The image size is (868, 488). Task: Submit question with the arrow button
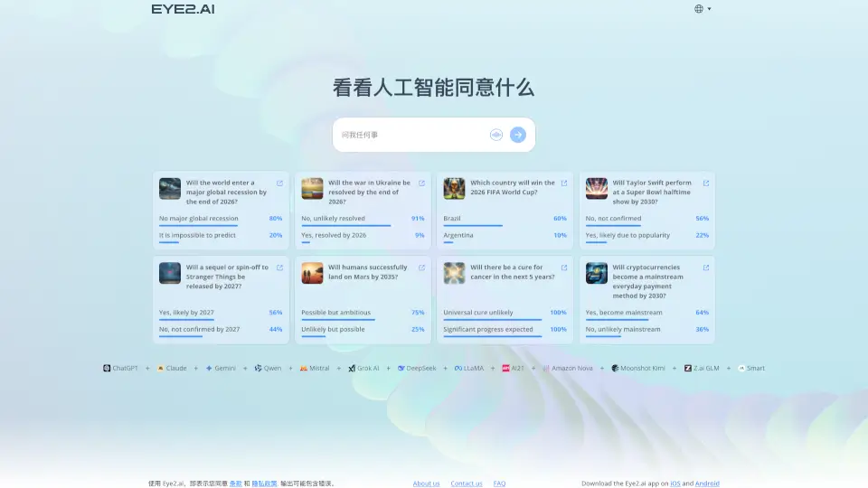click(x=518, y=135)
